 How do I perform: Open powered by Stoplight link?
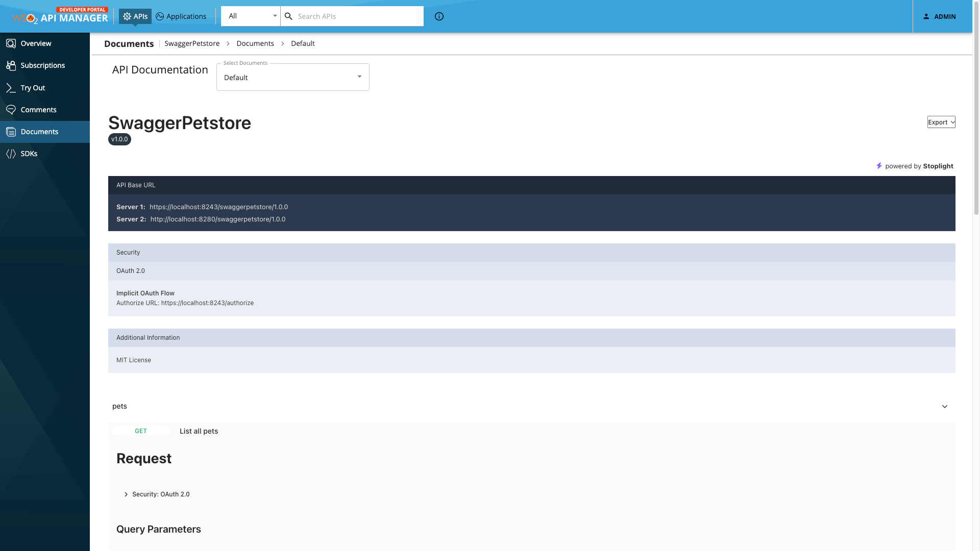pos(915,166)
